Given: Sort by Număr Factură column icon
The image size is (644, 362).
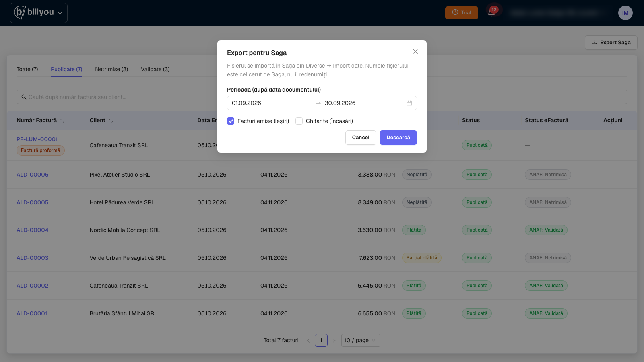Looking at the screenshot, I should pos(62,121).
